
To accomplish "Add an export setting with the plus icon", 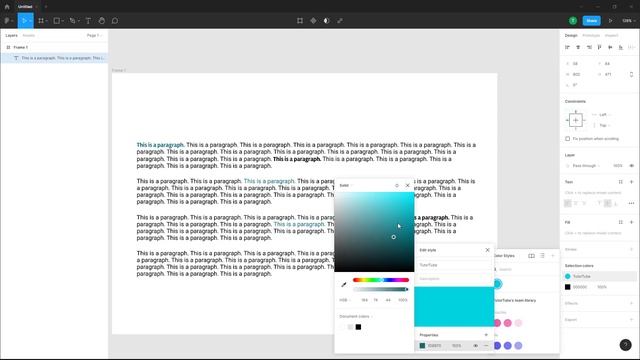I will pos(631,320).
